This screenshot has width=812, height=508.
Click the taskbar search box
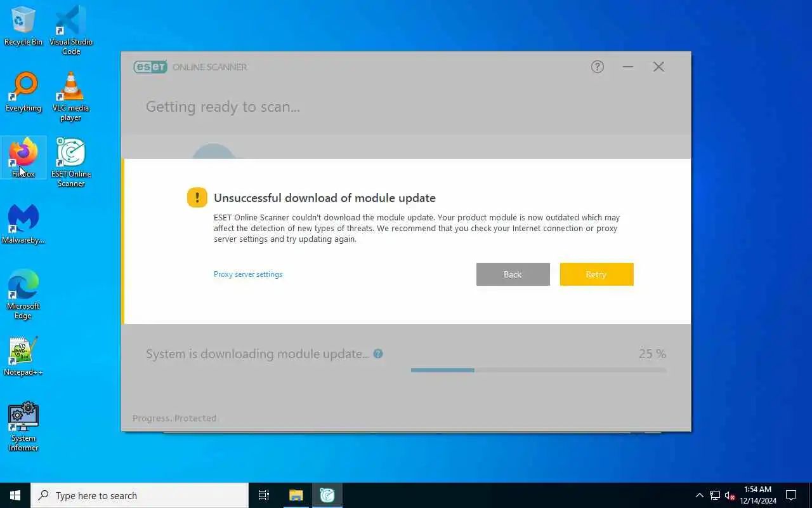(140, 495)
